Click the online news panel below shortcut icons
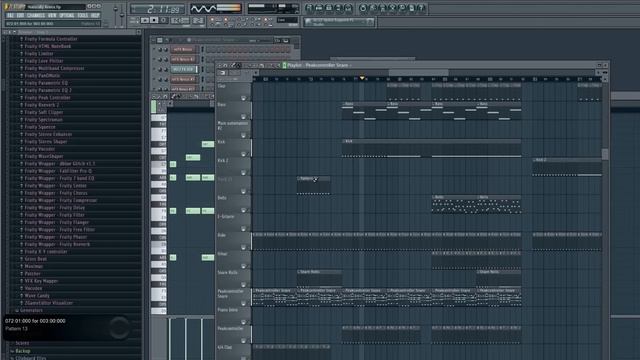Screen dimensions: 640x360 click(339, 22)
